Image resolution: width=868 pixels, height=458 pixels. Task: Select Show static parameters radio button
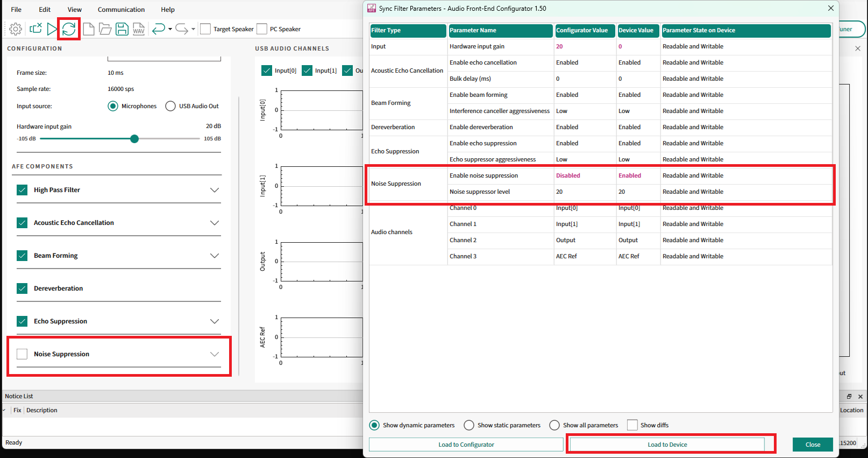pos(469,425)
